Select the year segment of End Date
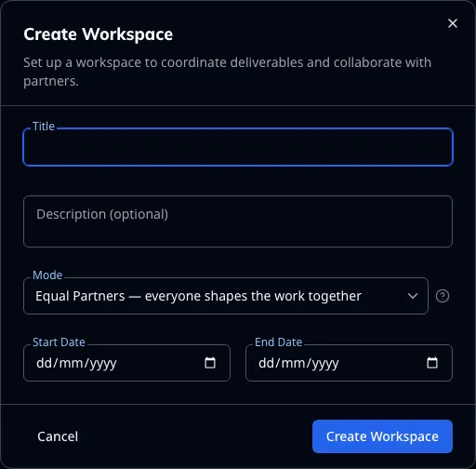This screenshot has height=469, width=476. (x=325, y=364)
